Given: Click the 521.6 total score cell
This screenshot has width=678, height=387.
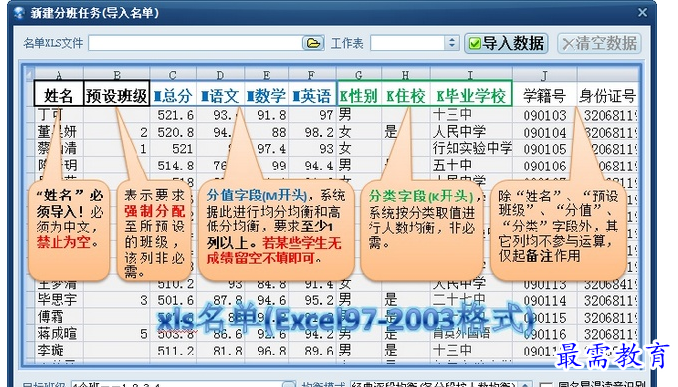Looking at the screenshot, I should (x=173, y=115).
